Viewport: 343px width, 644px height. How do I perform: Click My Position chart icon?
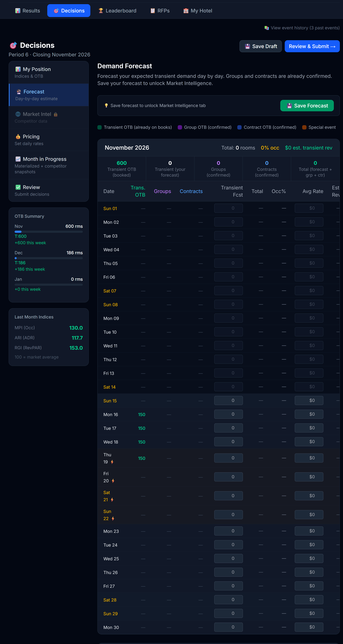click(x=18, y=69)
